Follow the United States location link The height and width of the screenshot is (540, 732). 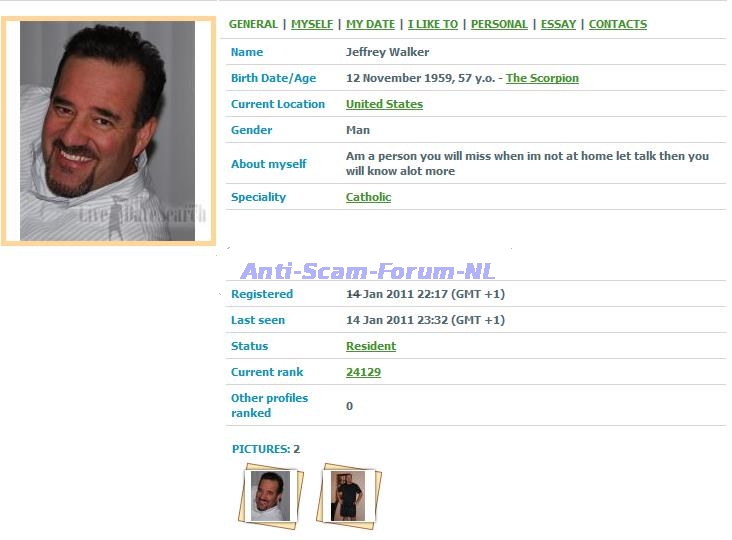click(x=384, y=104)
